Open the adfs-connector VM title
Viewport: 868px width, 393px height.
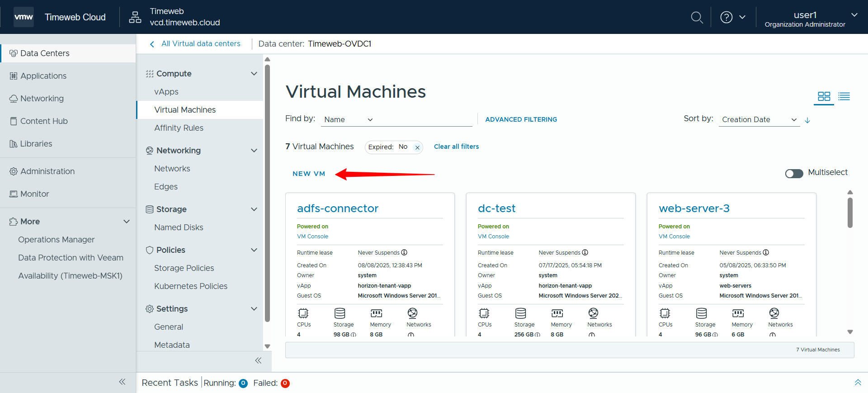click(x=338, y=208)
